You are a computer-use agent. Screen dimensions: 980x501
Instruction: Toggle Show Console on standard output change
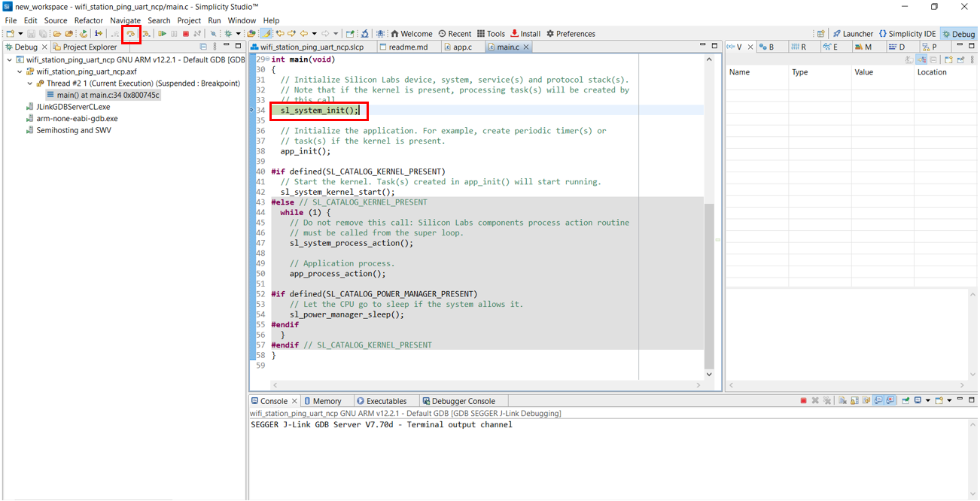click(x=878, y=401)
